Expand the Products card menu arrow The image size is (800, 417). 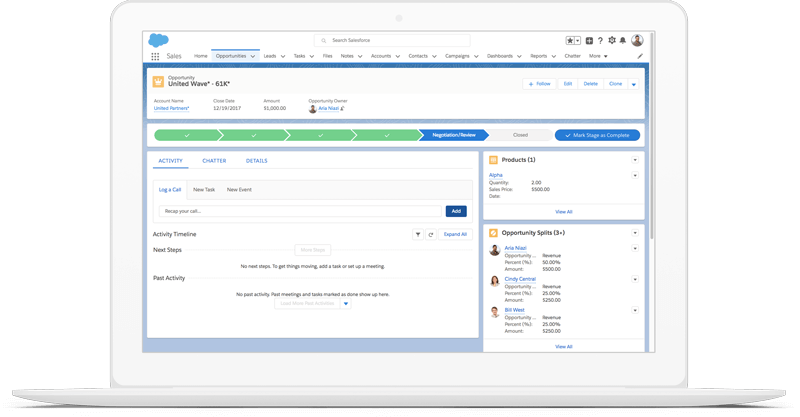(x=635, y=160)
